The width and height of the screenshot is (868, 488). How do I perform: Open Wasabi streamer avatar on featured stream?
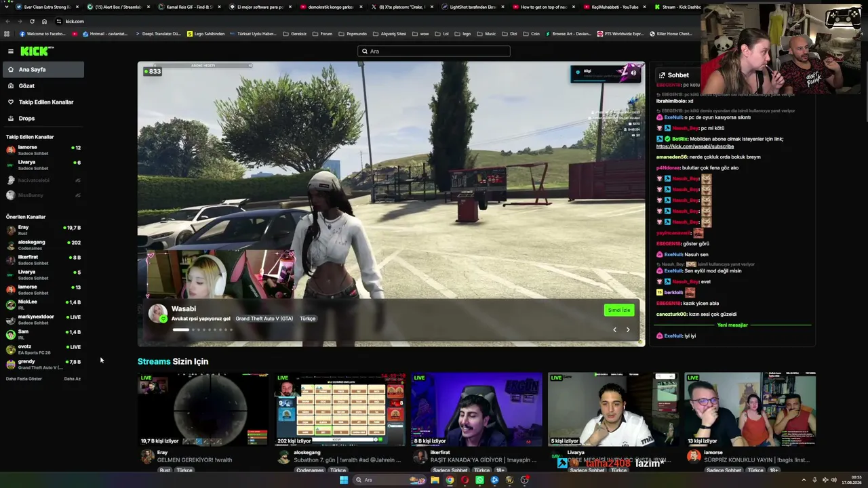pyautogui.click(x=158, y=313)
